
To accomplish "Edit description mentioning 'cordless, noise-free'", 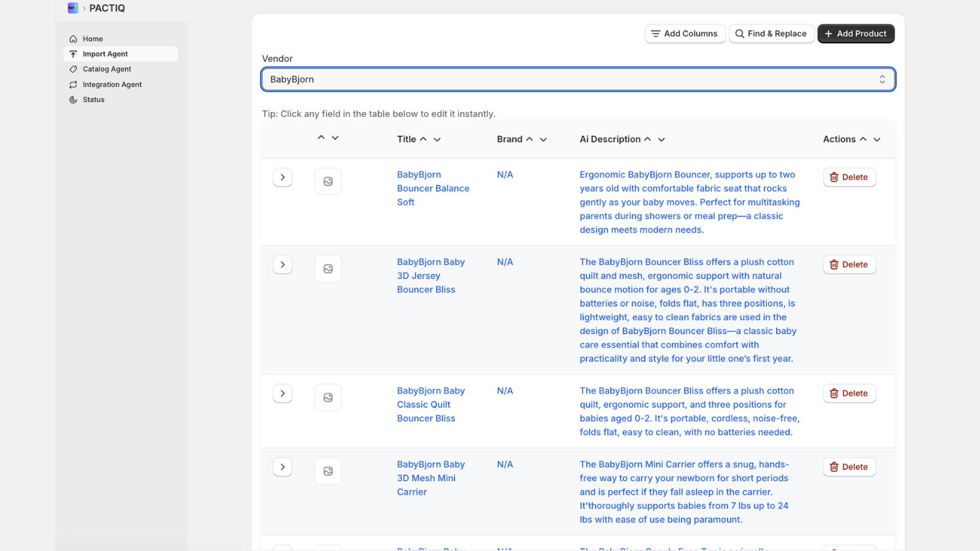I will click(x=690, y=411).
